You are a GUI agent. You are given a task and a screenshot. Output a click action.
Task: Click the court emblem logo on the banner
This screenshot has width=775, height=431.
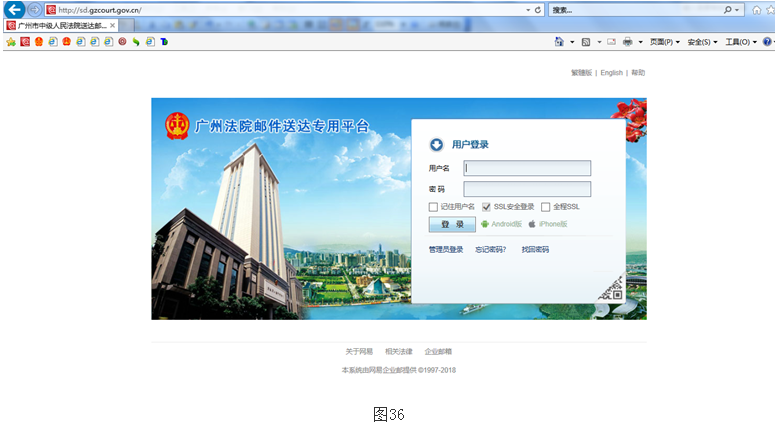point(177,126)
